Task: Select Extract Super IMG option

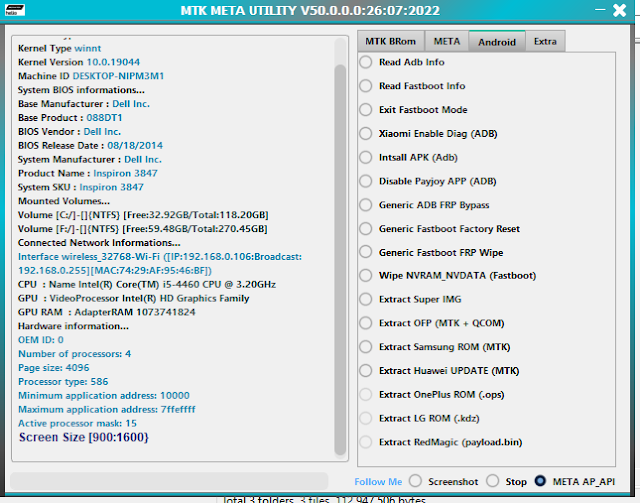Action: point(411,299)
